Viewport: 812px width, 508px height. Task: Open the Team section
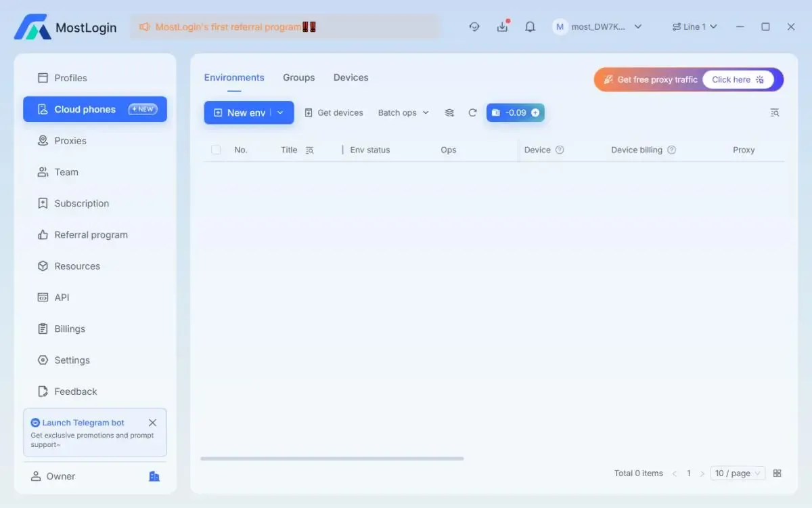pos(65,172)
